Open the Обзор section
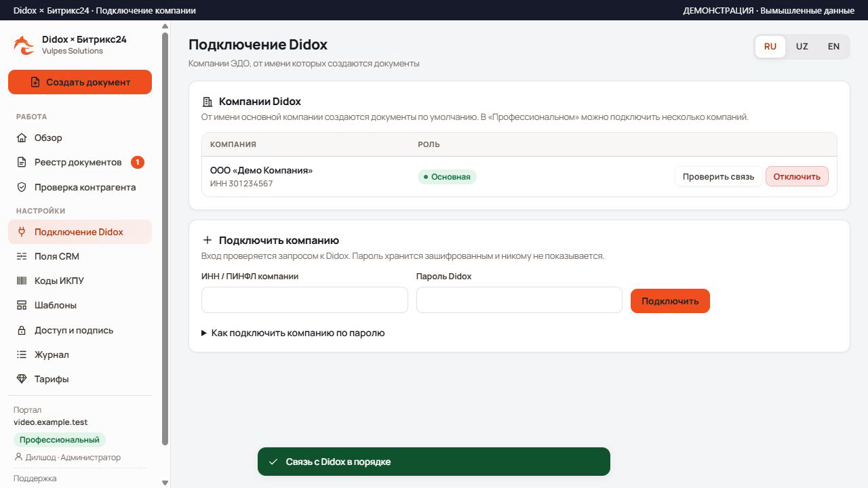Viewport: 868px width, 488px height. click(x=80, y=138)
